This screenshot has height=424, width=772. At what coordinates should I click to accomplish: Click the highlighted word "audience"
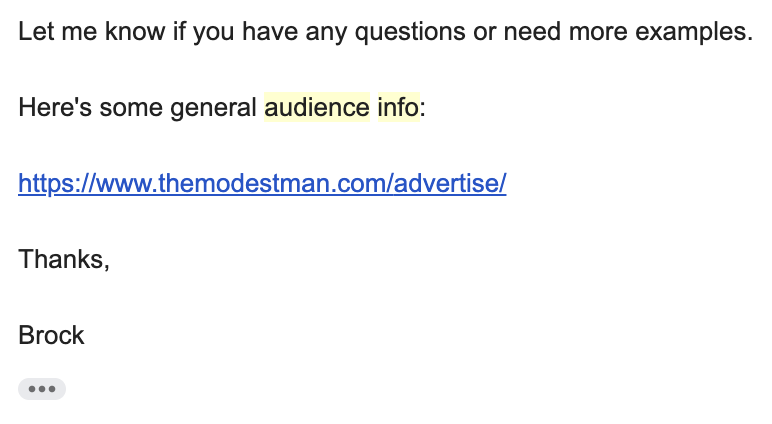317,107
